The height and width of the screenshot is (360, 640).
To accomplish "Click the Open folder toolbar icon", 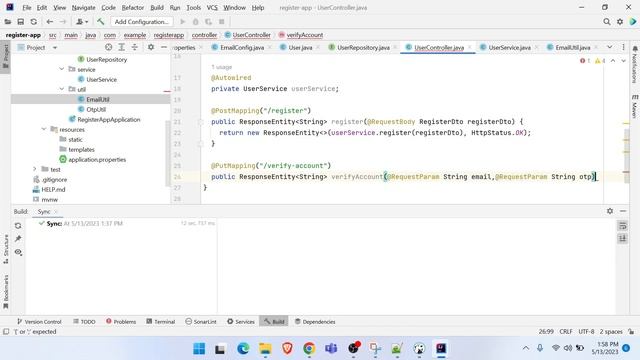I will point(8,22).
